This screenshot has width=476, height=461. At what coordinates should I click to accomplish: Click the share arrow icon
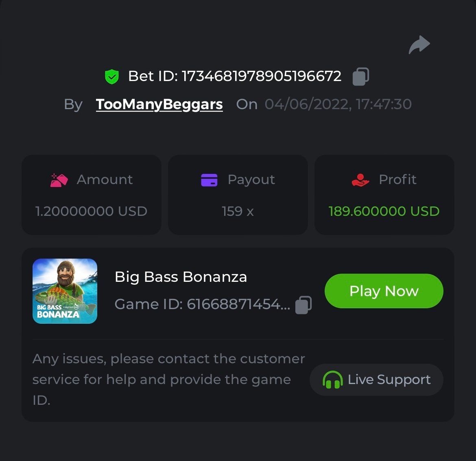point(419,45)
